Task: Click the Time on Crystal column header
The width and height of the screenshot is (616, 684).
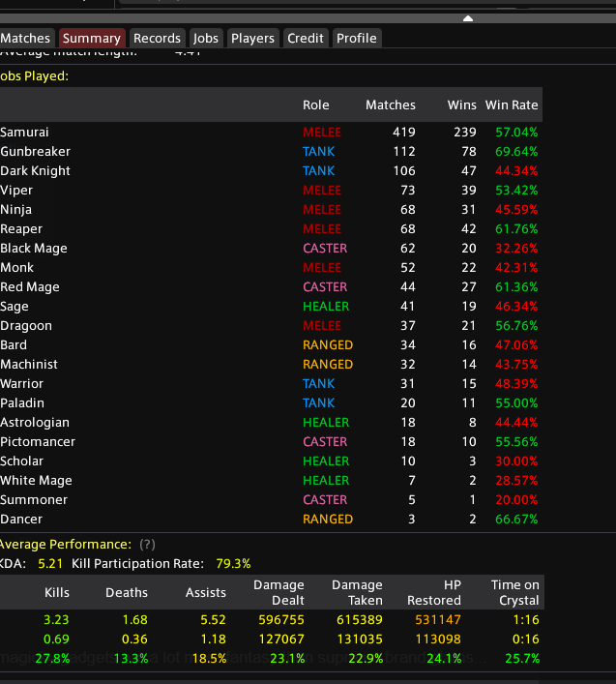Action: coord(515,592)
